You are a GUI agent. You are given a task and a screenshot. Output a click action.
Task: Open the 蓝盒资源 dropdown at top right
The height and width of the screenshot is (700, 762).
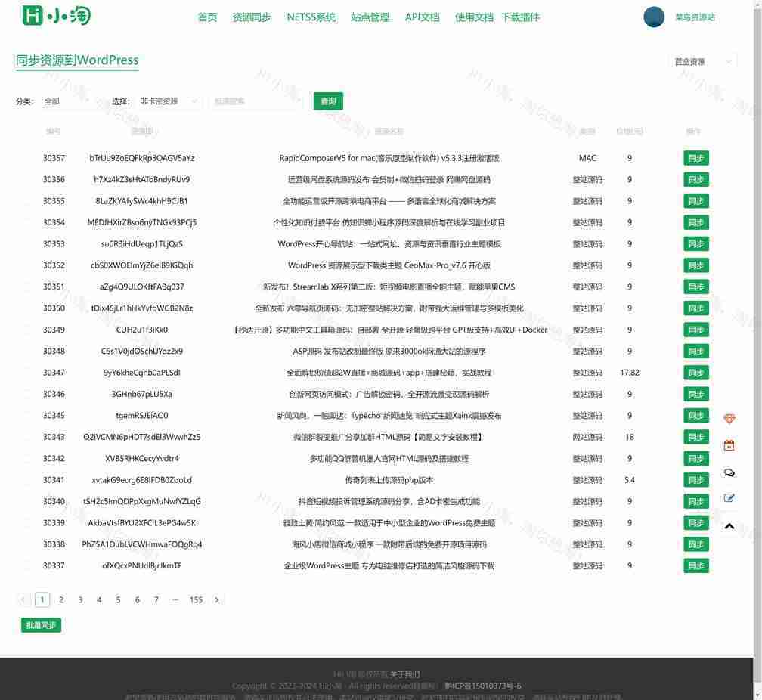pos(703,62)
